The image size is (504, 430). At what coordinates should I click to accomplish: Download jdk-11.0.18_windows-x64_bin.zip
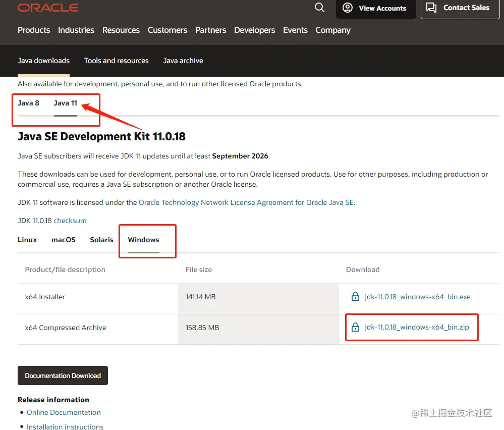417,327
